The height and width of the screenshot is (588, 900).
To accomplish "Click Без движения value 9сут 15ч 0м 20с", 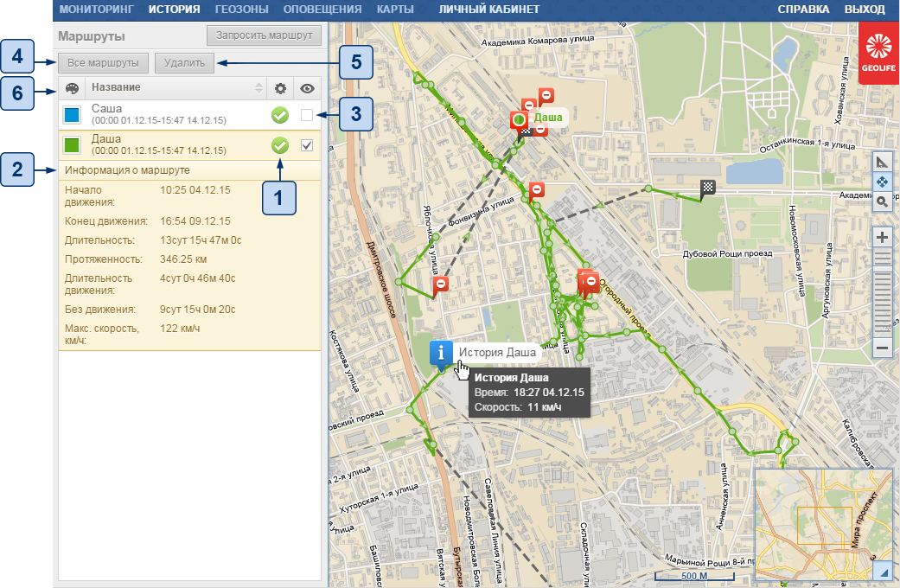I will click(197, 310).
